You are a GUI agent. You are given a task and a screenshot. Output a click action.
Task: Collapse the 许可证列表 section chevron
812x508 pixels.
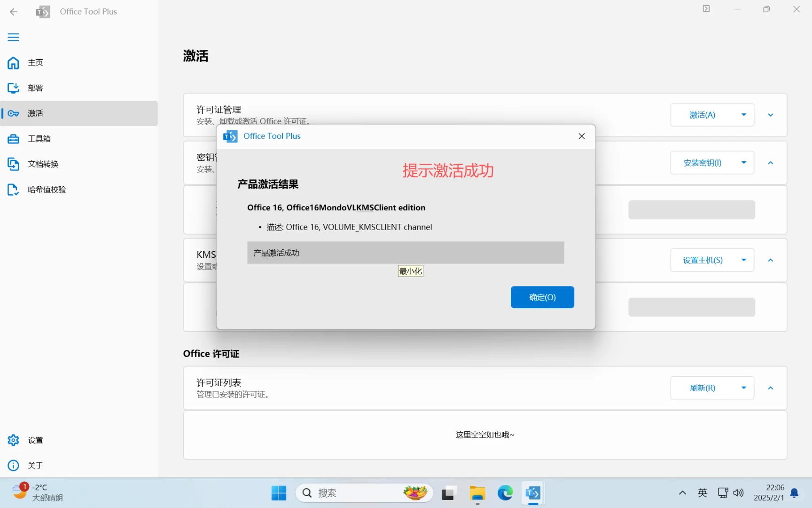[x=770, y=388]
